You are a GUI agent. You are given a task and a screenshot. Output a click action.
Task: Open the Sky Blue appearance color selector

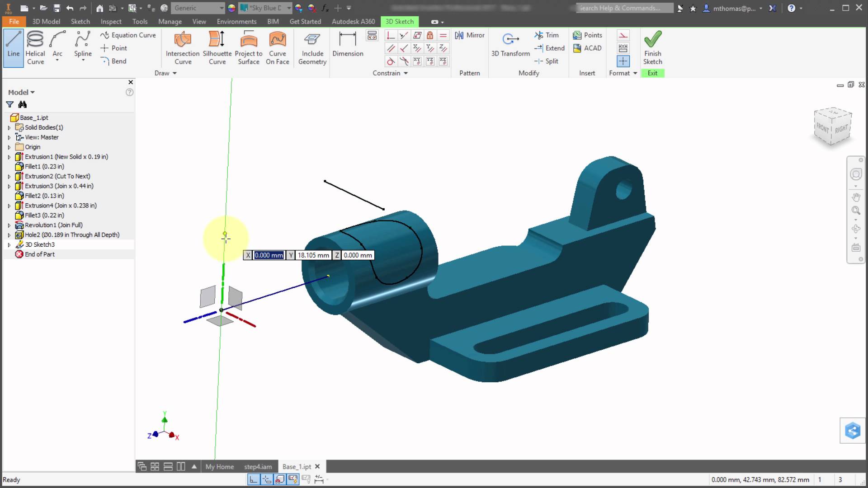point(288,8)
